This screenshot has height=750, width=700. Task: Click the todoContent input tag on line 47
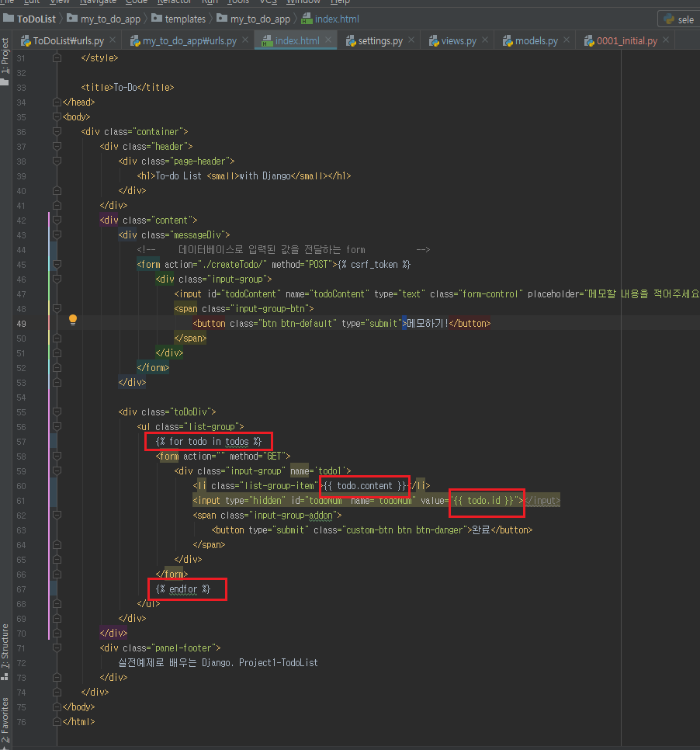click(x=437, y=294)
